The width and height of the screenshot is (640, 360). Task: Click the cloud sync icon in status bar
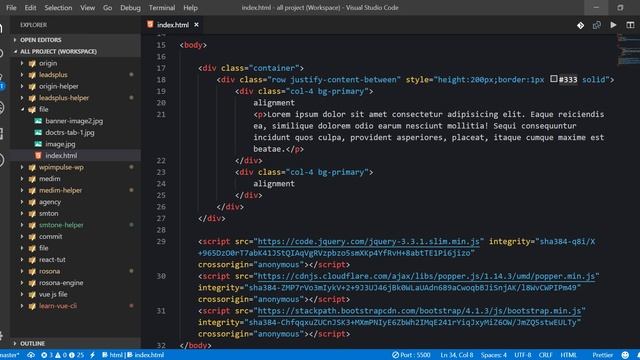click(x=31, y=355)
